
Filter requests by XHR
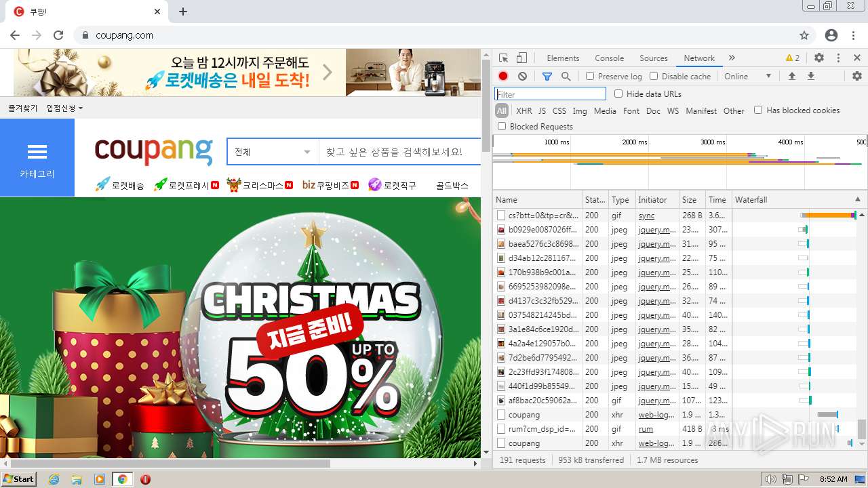click(524, 111)
